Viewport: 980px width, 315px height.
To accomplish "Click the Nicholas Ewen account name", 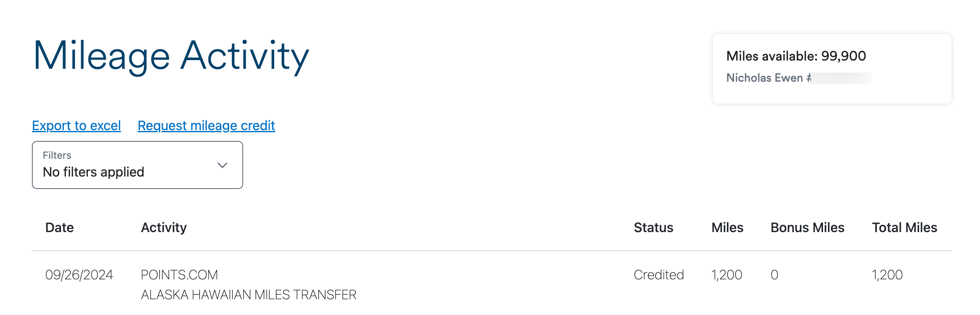I will pos(765,78).
